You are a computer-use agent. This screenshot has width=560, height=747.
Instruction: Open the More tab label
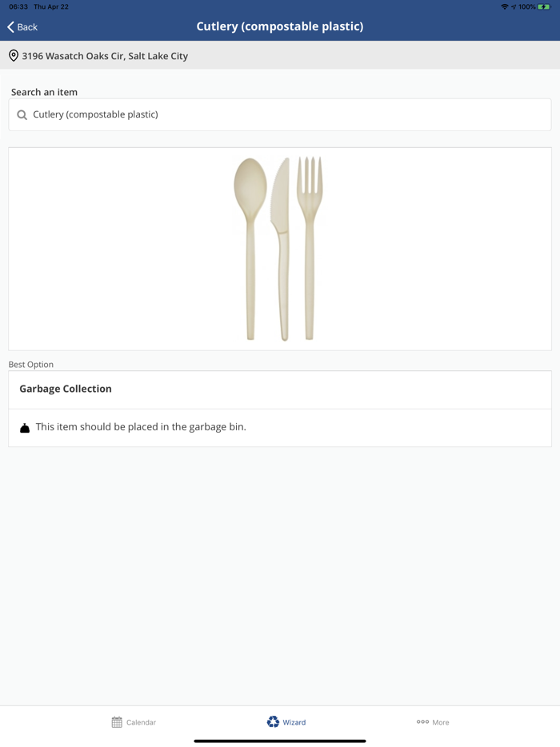coord(441,722)
